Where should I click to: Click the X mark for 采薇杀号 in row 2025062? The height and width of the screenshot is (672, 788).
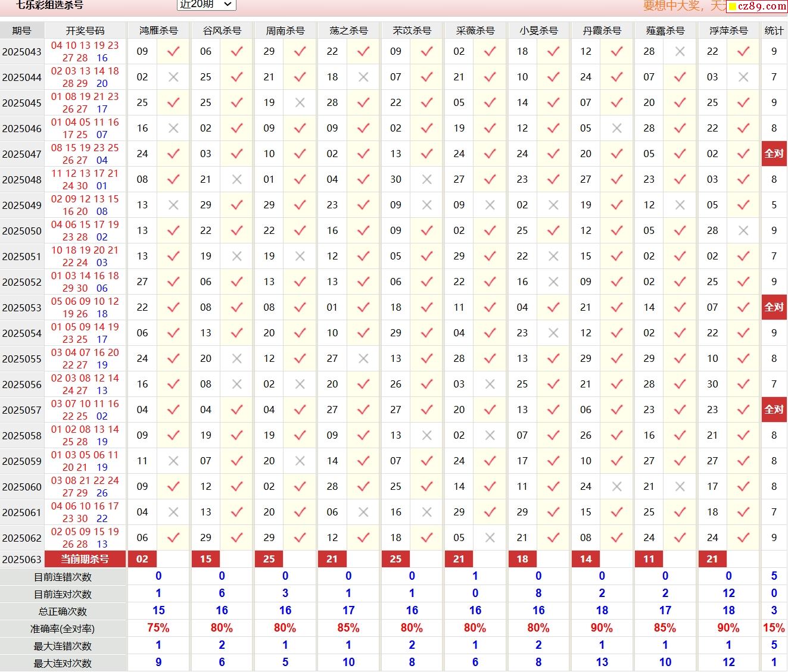point(490,538)
